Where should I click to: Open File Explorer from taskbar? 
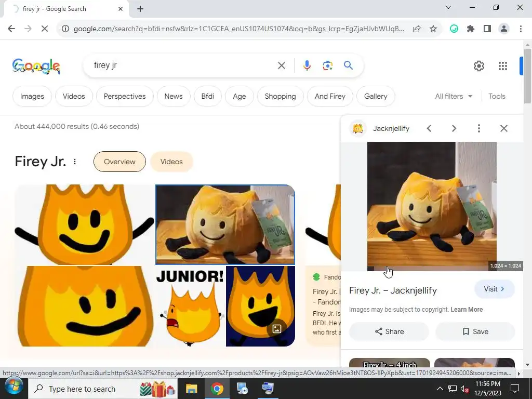(x=191, y=389)
